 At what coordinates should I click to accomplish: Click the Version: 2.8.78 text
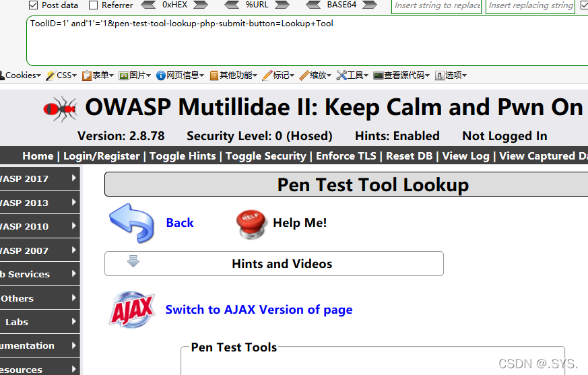click(121, 136)
